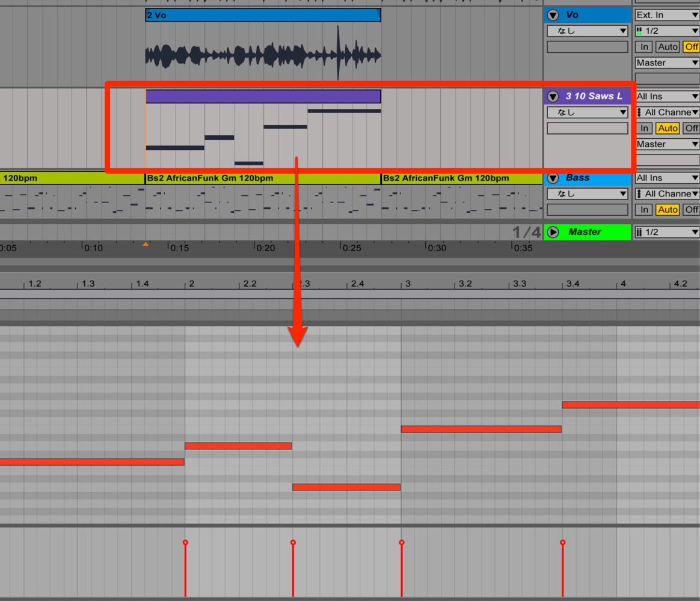
Task: Click the channel icon beside Bass All Channels
Action: (639, 194)
